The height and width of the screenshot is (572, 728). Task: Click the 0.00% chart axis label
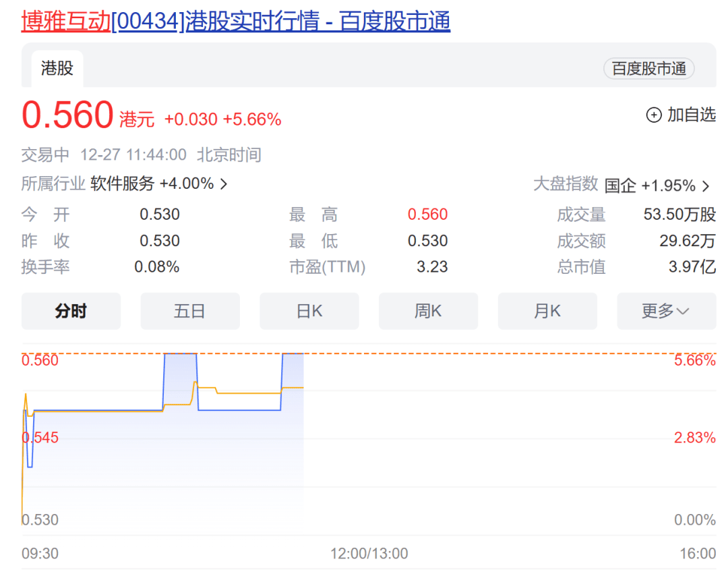[695, 519]
